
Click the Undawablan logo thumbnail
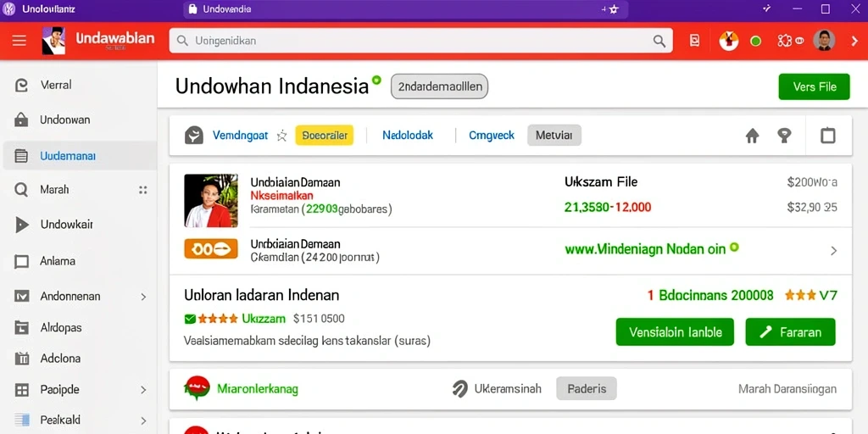pos(53,41)
